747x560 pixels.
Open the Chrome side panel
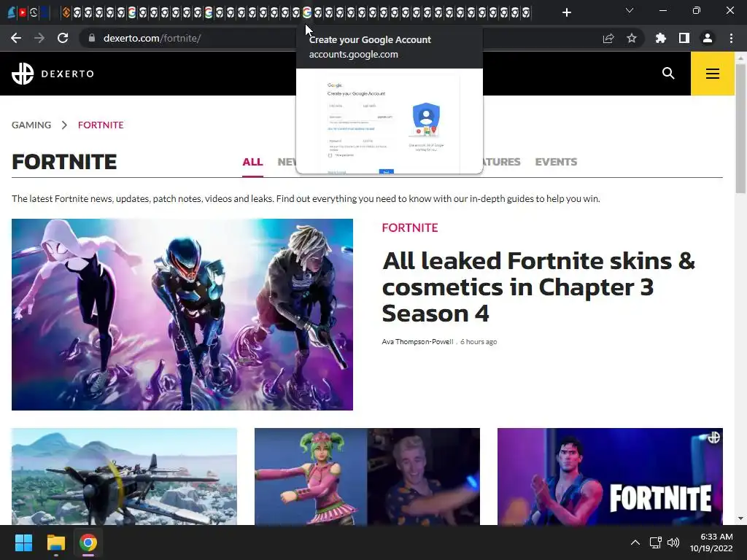(x=684, y=38)
